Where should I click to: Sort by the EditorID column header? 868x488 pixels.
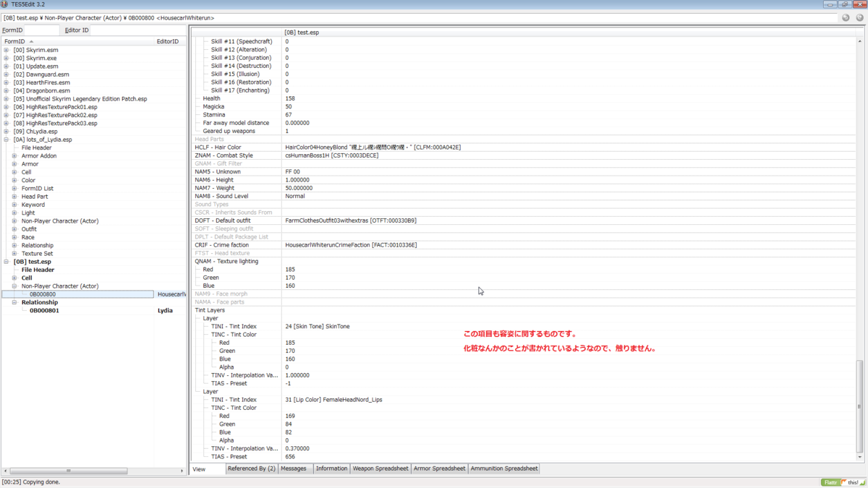(170, 41)
